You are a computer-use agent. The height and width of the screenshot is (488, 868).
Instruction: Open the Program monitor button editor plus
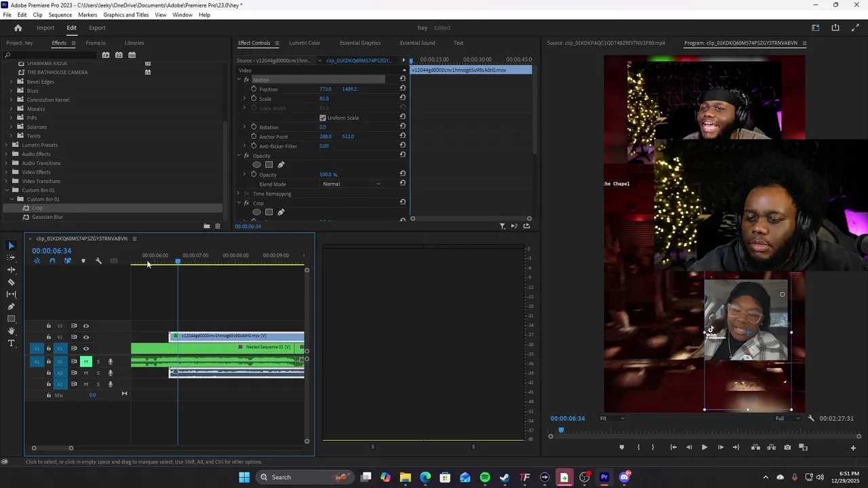click(853, 447)
